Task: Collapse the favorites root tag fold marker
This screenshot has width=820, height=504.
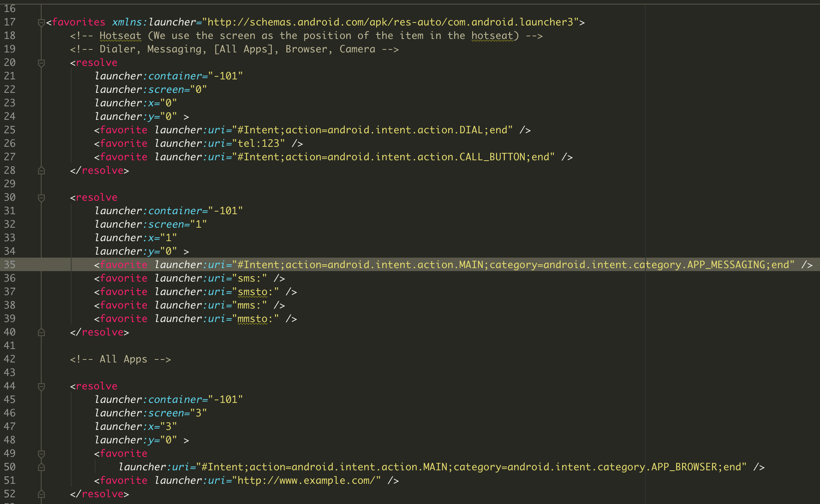Action: 41,23
